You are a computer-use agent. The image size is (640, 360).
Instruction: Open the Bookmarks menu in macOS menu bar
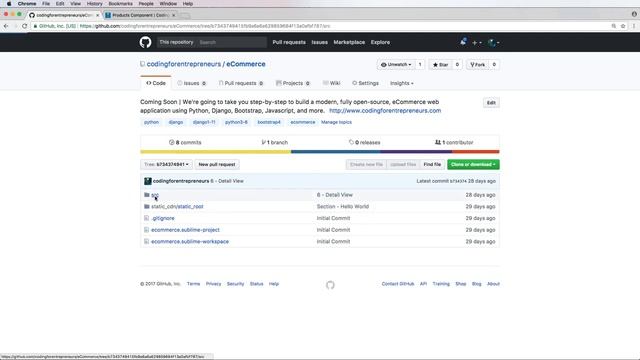(x=120, y=3)
